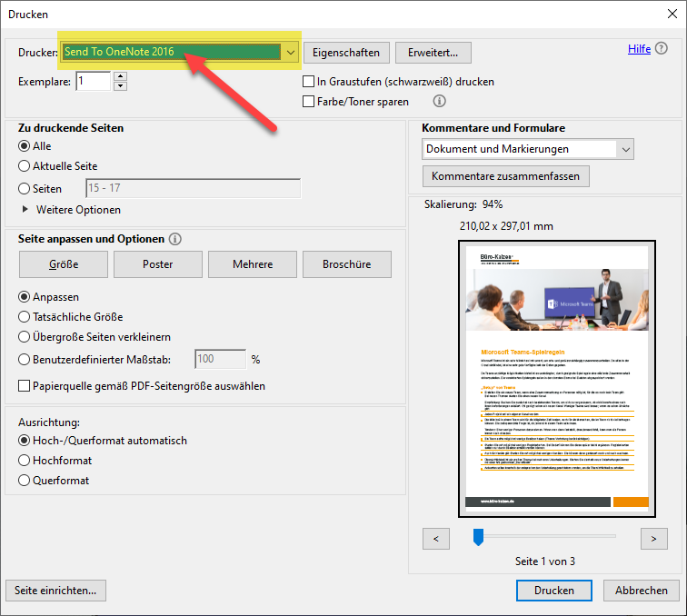The image size is (687, 616).
Task: Open the Hilfe link
Action: point(639,49)
